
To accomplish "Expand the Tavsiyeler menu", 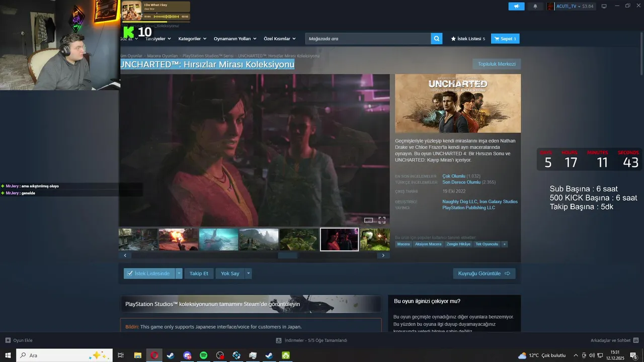I will click(158, 39).
